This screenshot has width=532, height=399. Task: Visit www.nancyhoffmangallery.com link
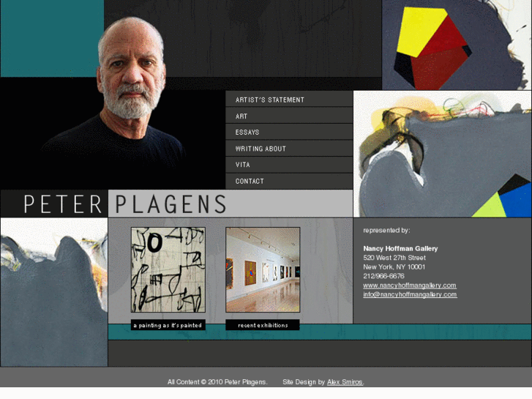(410, 286)
